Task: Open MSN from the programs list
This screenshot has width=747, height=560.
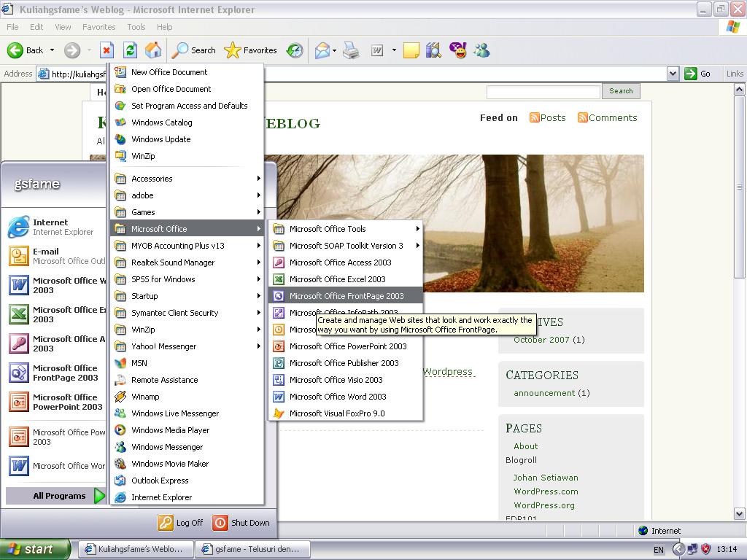Action: [x=187, y=363]
